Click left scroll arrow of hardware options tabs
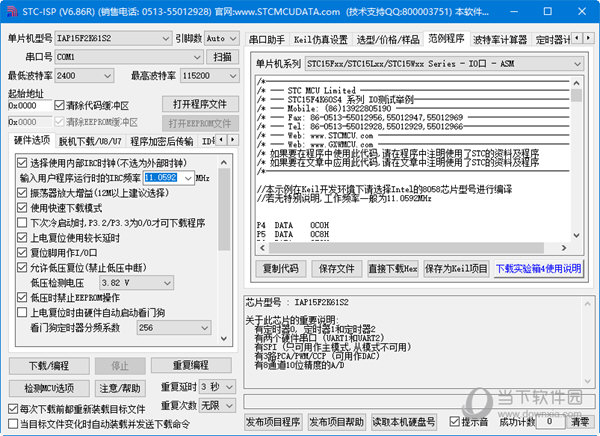The height and width of the screenshot is (436, 600). click(221, 140)
